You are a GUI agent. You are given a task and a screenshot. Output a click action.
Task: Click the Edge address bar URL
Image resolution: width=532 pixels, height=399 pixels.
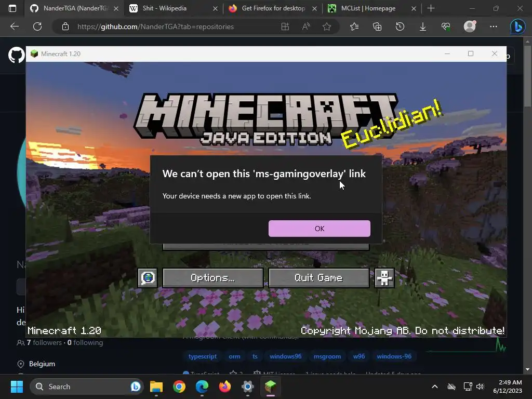(155, 26)
